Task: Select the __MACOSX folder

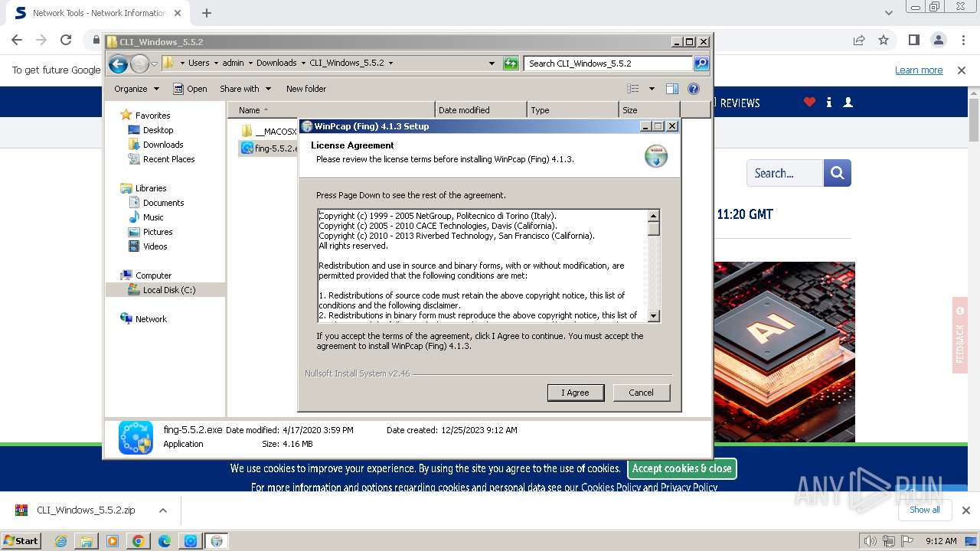Action: pos(269,132)
